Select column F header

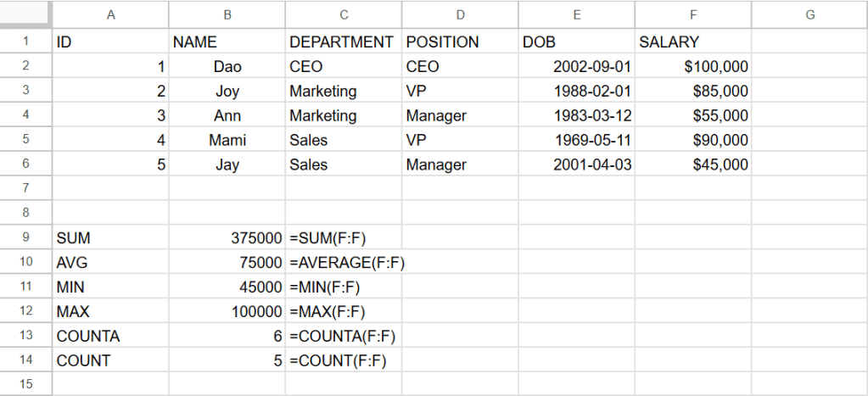692,14
